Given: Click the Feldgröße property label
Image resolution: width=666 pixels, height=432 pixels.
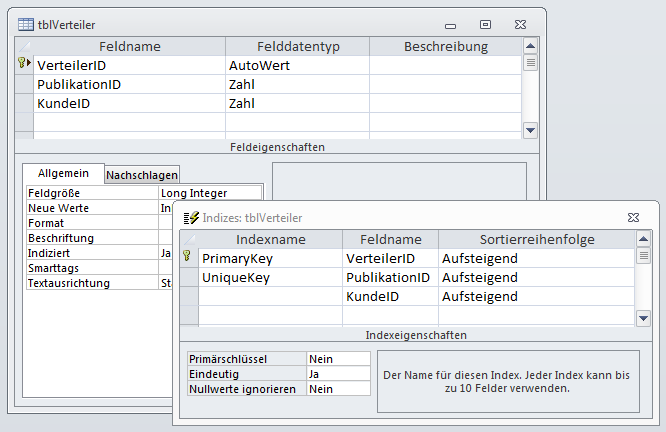Looking at the screenshot, I should pos(92,193).
